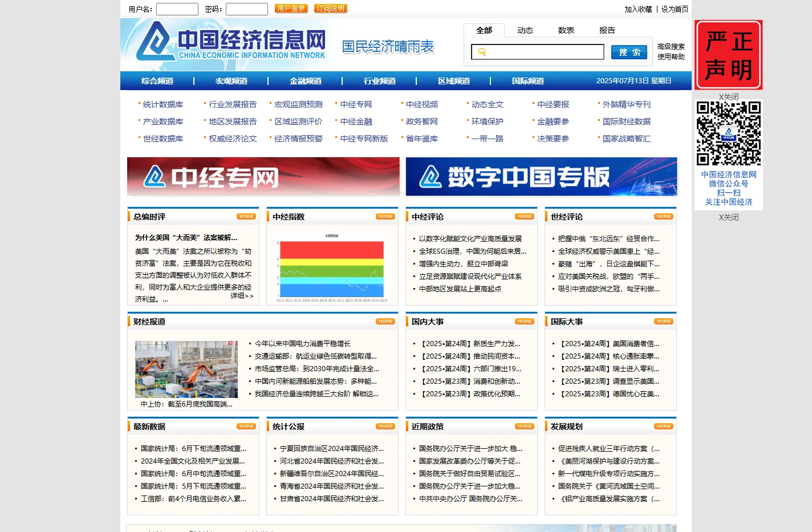Click 加入收藏 link
The image size is (812, 532).
[x=638, y=9]
